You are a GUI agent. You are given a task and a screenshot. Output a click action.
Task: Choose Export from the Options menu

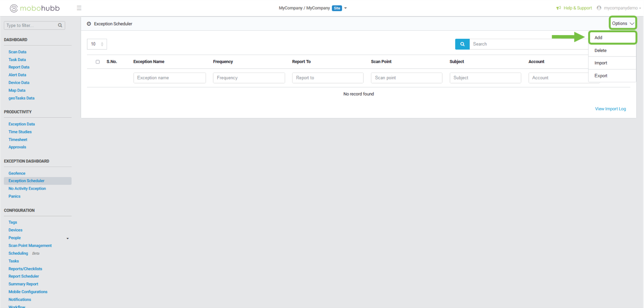click(601, 76)
